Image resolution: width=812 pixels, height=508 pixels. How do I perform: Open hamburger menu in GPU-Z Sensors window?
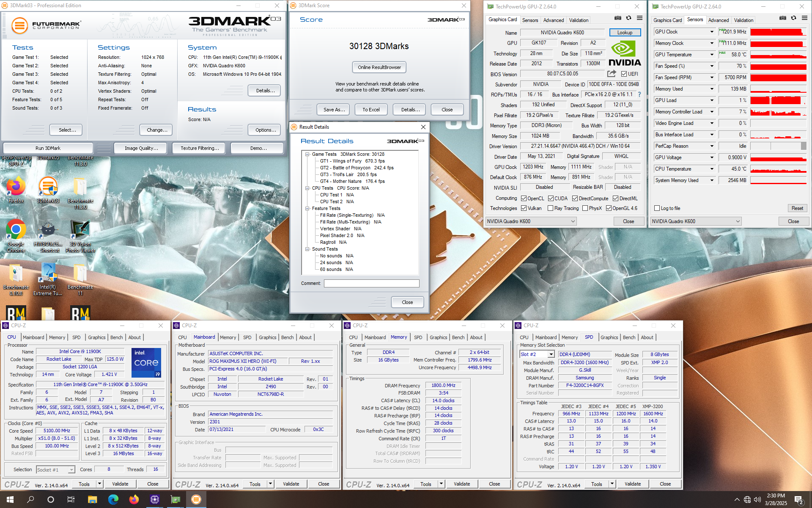(804, 18)
